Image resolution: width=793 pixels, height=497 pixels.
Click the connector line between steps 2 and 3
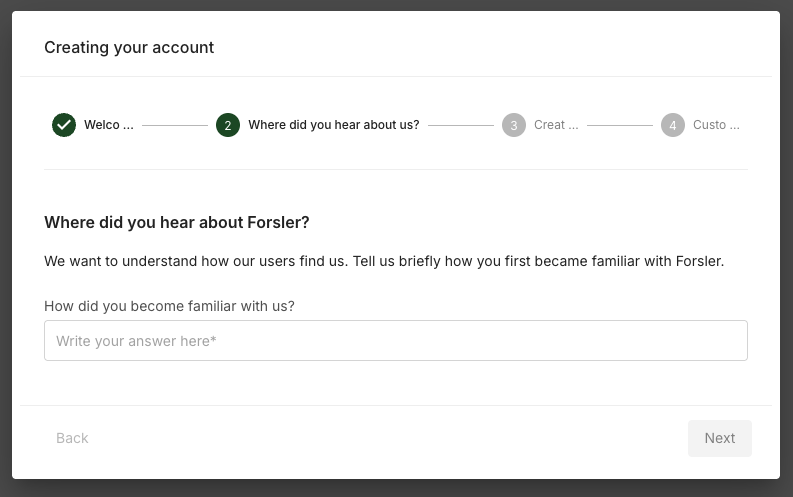tap(461, 125)
